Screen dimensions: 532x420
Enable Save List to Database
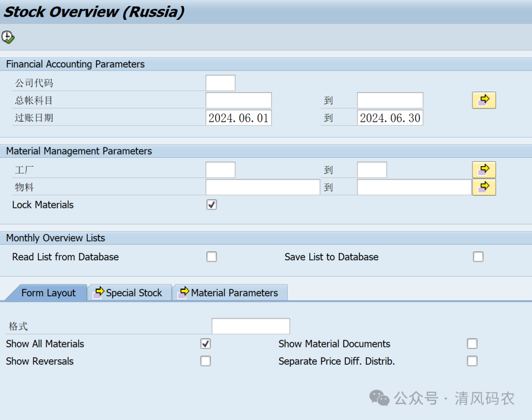coord(478,257)
